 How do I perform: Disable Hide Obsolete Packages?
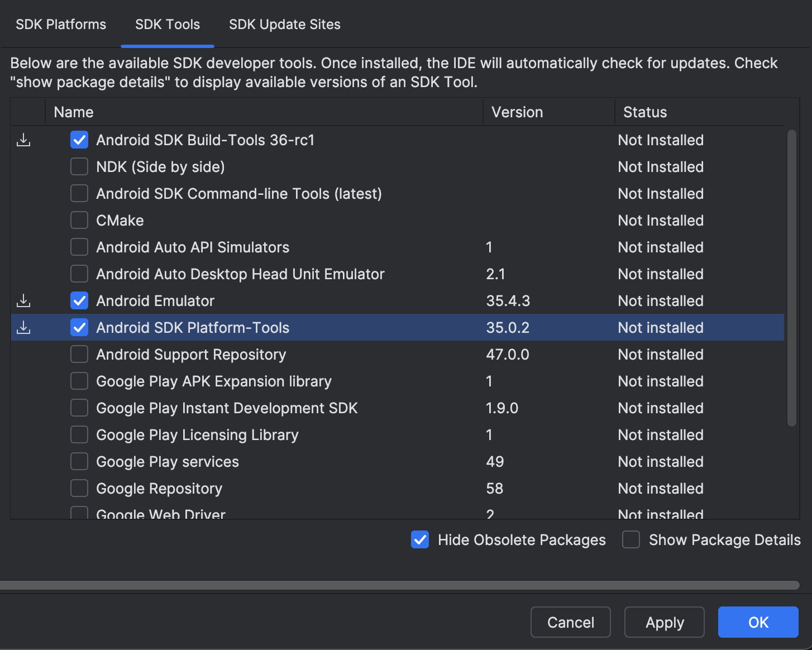(419, 539)
